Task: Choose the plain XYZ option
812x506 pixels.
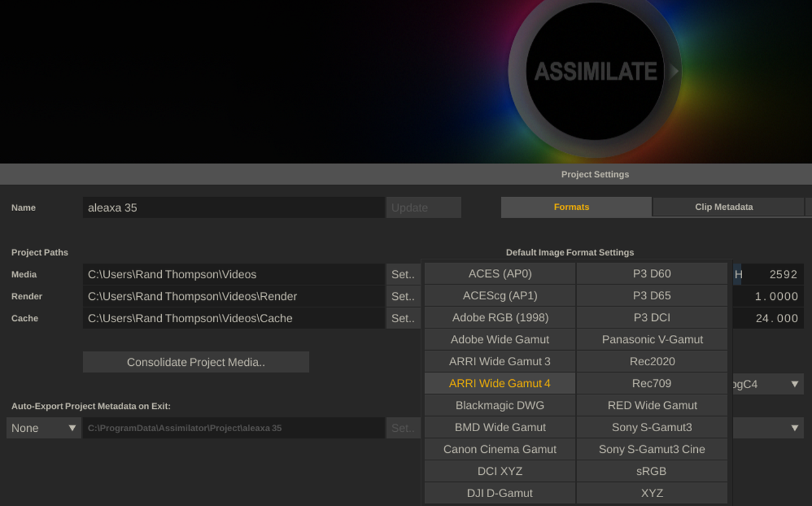Action: tap(652, 493)
